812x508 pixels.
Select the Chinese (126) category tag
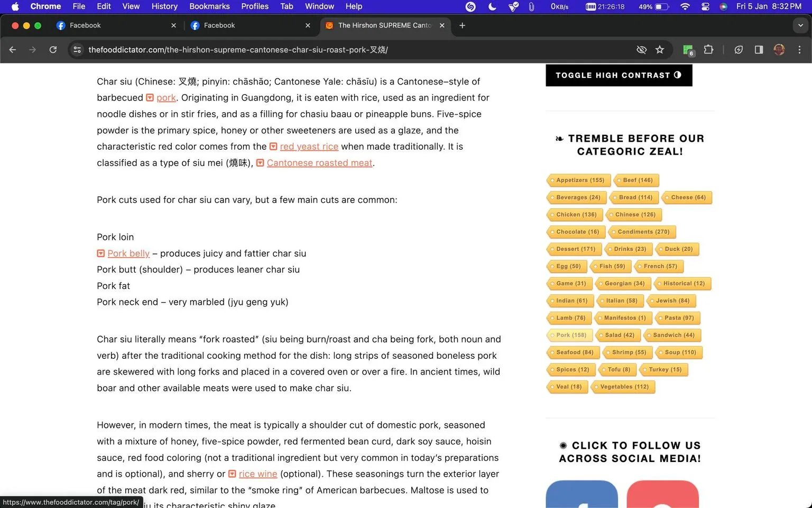(634, 215)
